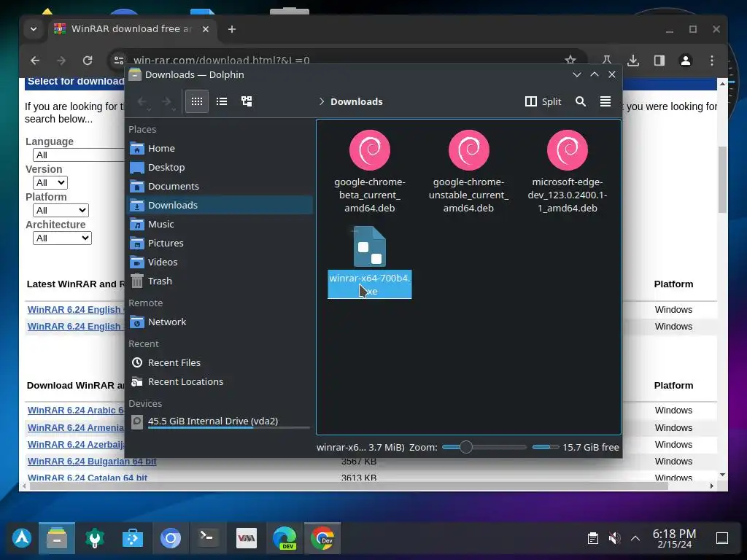Select google-chrome-unstable_current_amd64.deb file

[469, 171]
